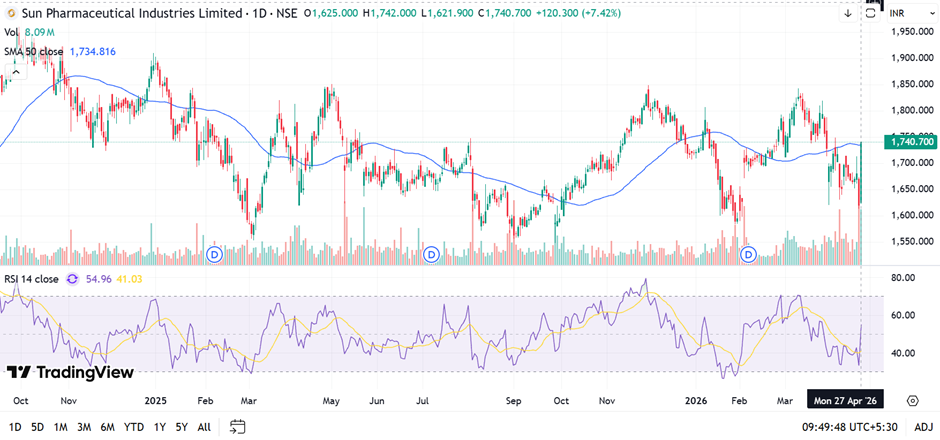The width and height of the screenshot is (940, 440).
Task: Click the TradingView logo
Action: coord(70,372)
